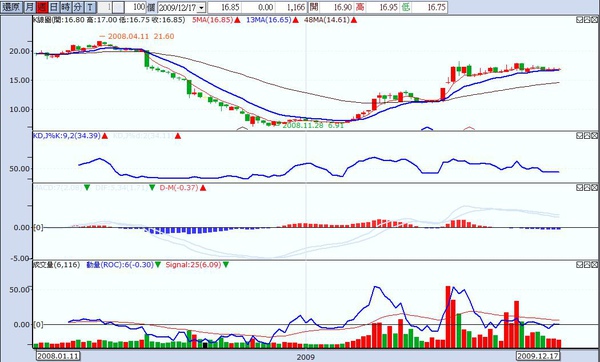
Task: Click the 0.00 change value
Action: (x=259, y=7)
